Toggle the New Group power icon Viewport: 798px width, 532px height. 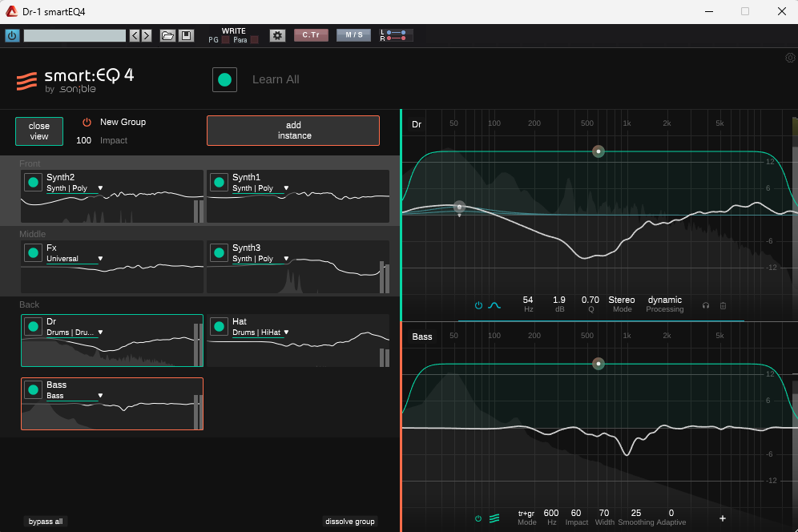pyautogui.click(x=87, y=122)
